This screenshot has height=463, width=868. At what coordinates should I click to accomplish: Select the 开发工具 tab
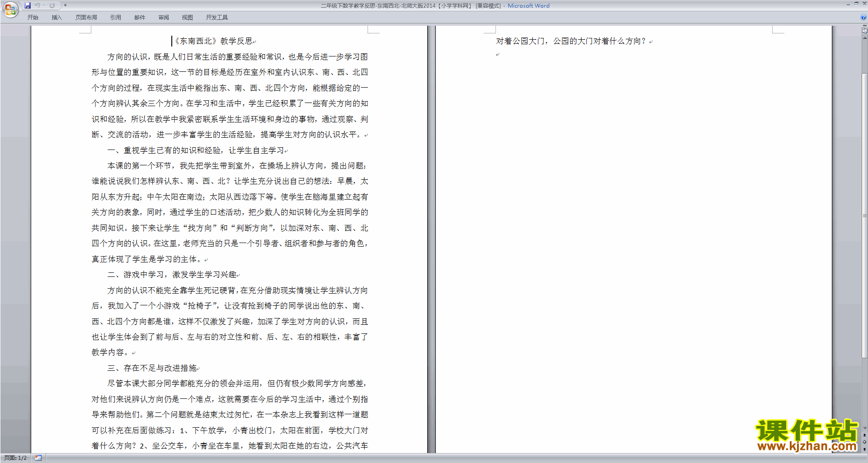click(x=217, y=18)
